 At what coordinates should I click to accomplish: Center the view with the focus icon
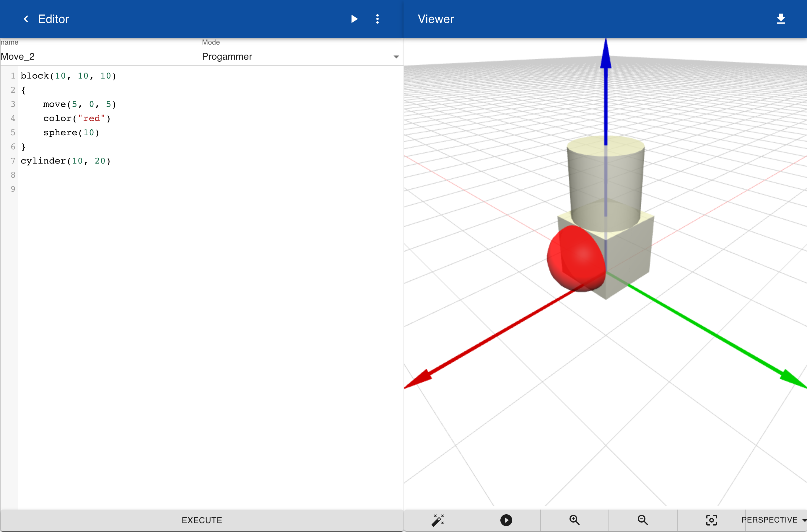(x=711, y=520)
